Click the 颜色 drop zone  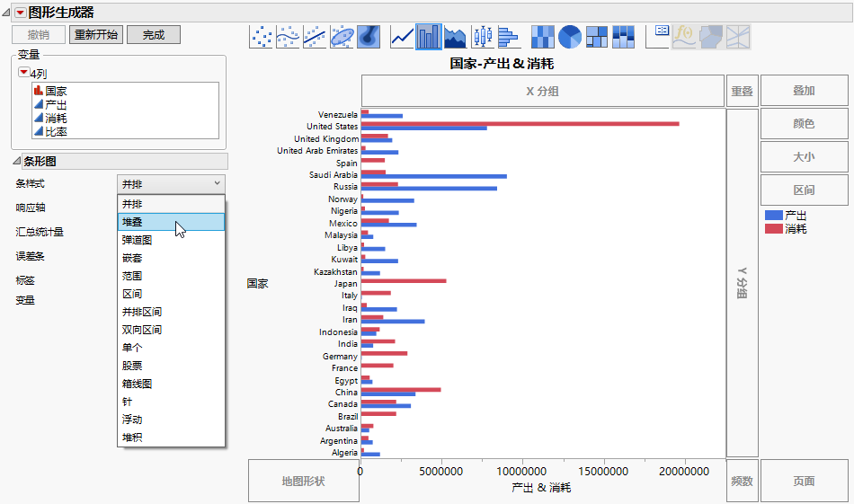pos(804,124)
